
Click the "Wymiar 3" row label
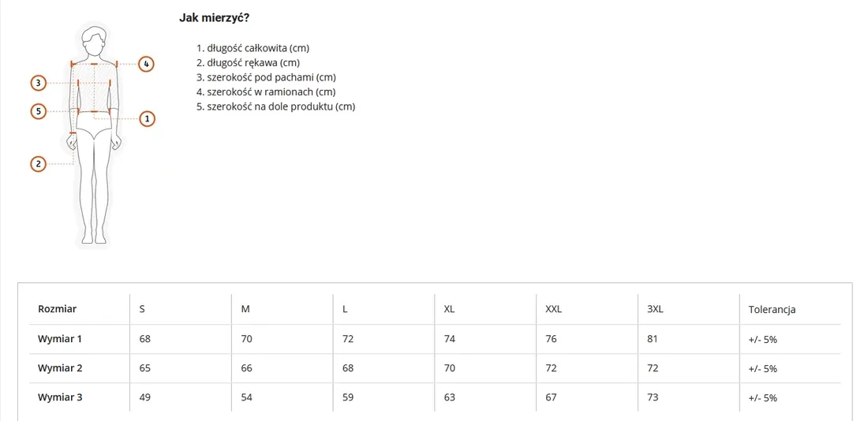coord(60,397)
